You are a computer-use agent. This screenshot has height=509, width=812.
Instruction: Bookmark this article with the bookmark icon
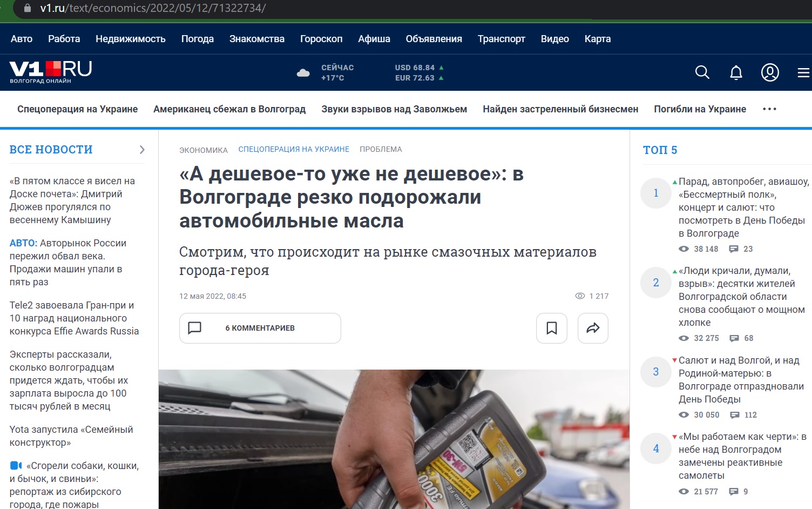click(552, 328)
